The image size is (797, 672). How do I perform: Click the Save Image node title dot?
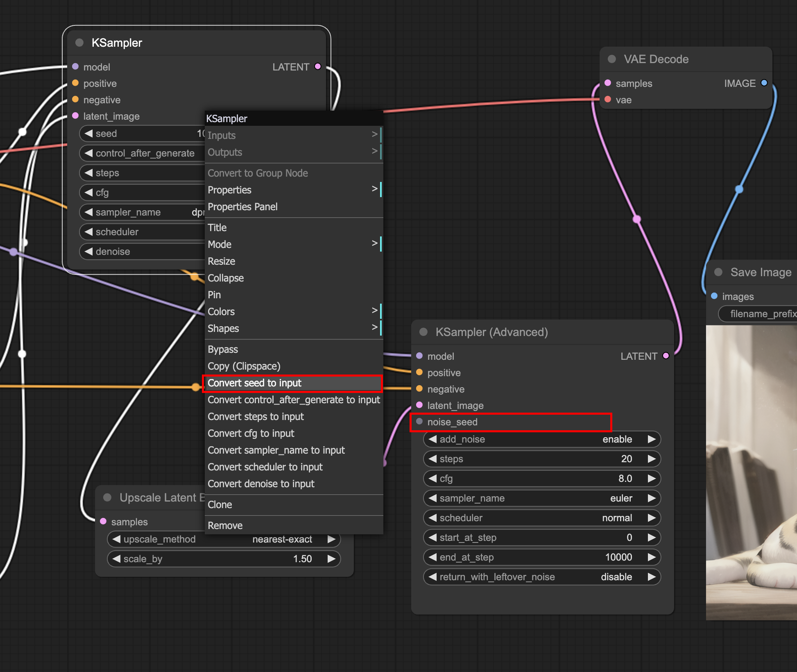coord(718,272)
